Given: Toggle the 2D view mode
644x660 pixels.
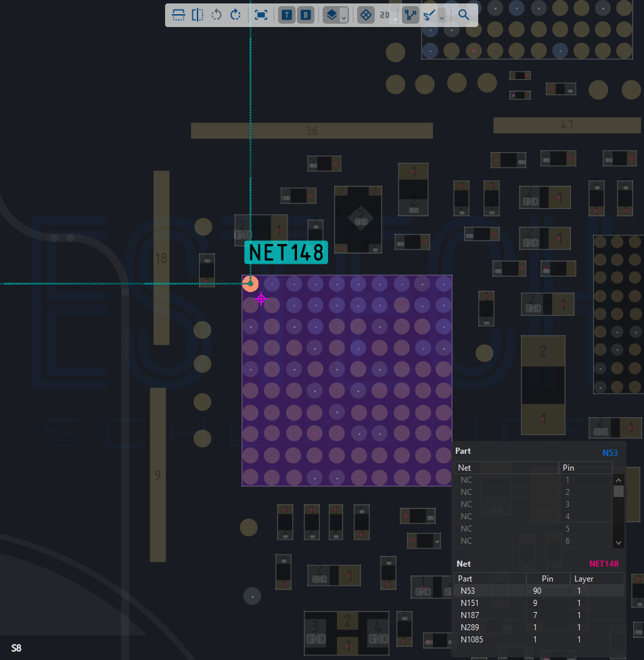Looking at the screenshot, I should (x=385, y=15).
